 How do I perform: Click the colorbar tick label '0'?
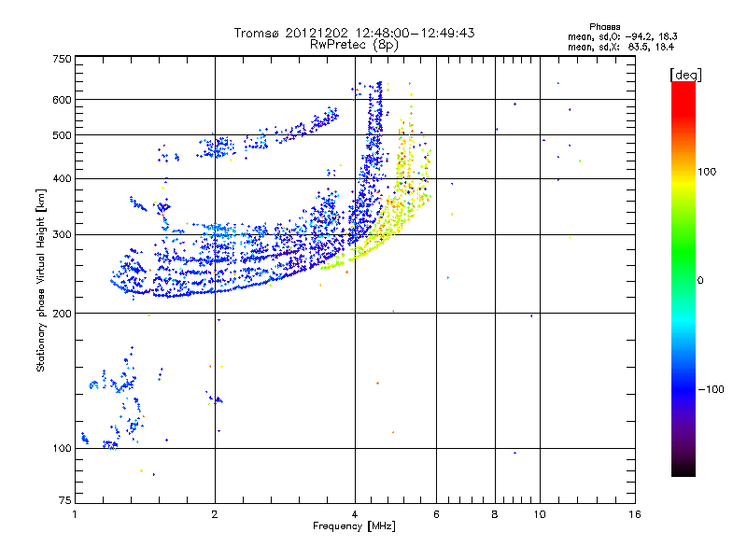coord(700,280)
